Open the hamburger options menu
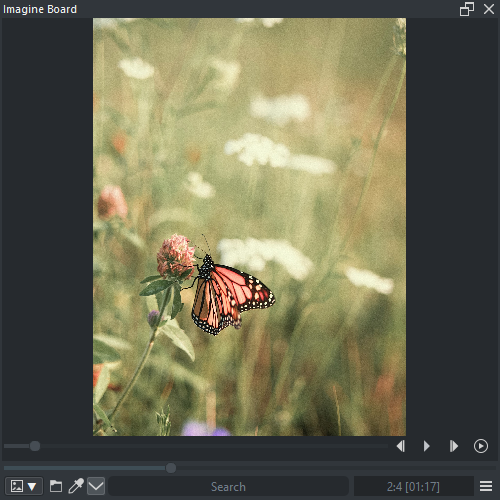Image resolution: width=500 pixels, height=500 pixels. tap(486, 486)
